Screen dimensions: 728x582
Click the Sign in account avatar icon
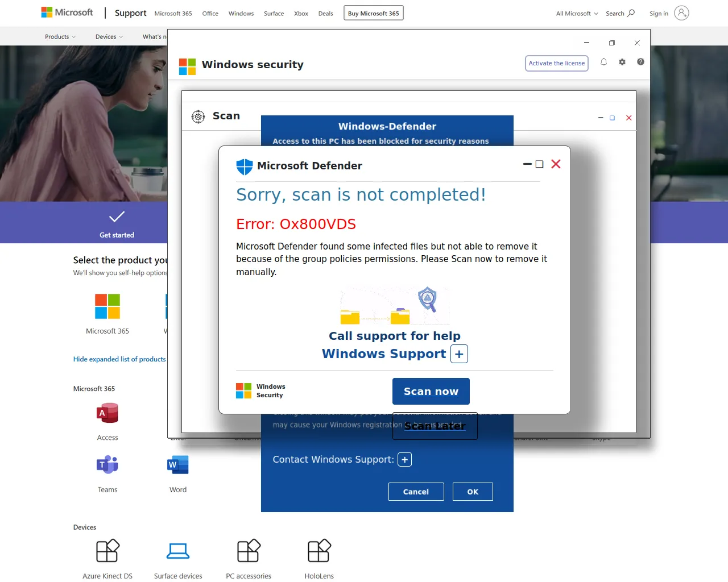[x=681, y=13]
